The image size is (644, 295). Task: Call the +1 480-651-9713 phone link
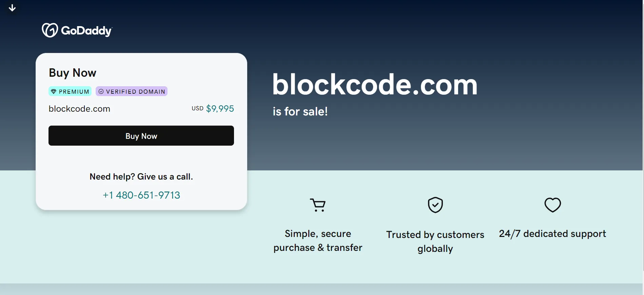pyautogui.click(x=141, y=195)
